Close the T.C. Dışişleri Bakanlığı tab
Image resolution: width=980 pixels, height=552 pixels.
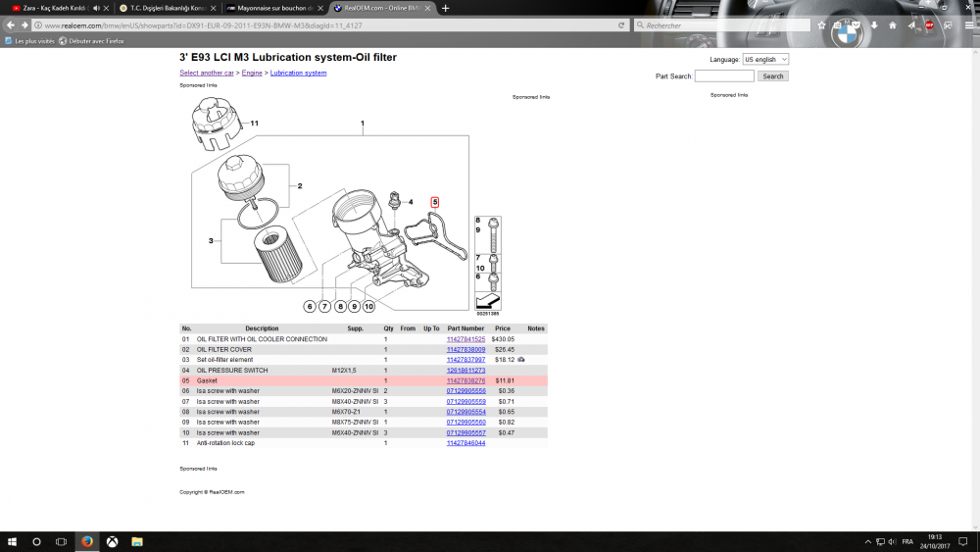tap(213, 8)
